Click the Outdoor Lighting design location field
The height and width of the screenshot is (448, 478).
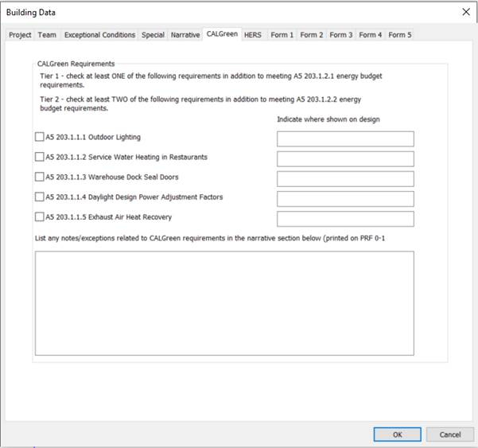tap(345, 139)
